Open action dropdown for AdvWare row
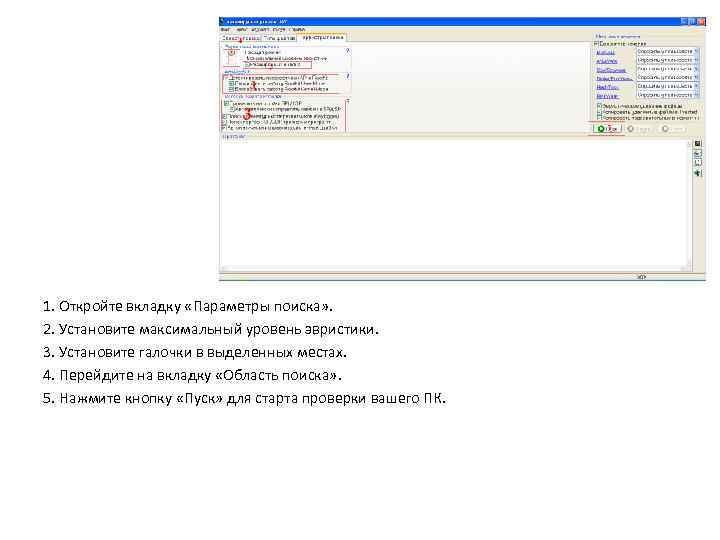This screenshot has height=540, width=720. click(x=696, y=60)
